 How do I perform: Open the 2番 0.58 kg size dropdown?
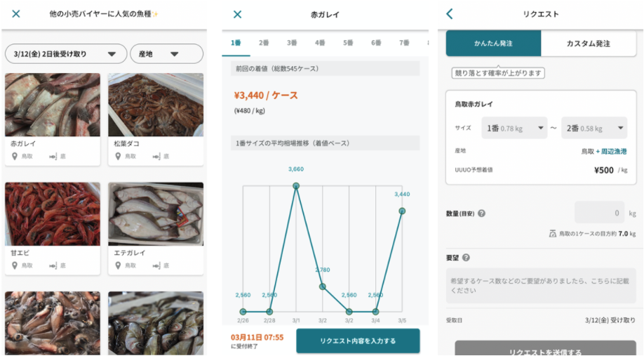[594, 128]
